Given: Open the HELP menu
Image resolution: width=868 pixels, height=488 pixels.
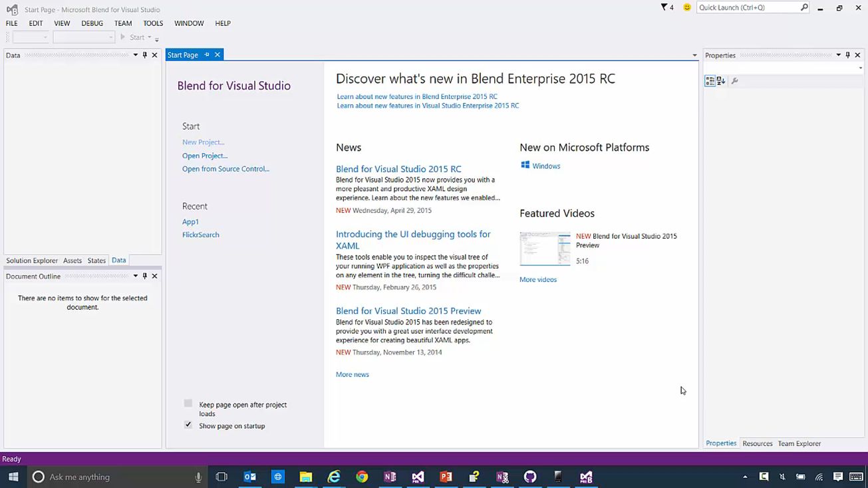Looking at the screenshot, I should 223,23.
